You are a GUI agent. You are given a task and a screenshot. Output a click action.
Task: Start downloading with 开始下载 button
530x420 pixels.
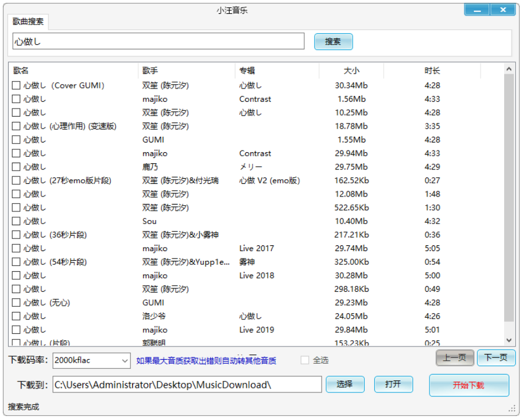tap(469, 385)
